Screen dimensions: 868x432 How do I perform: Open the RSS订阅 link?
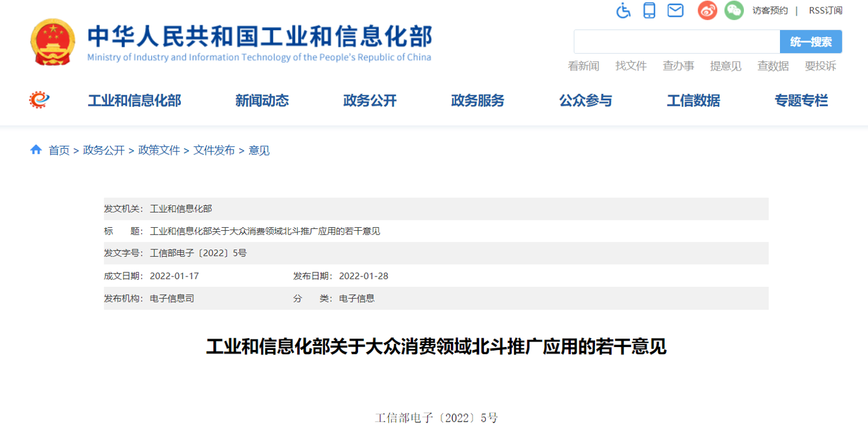[825, 10]
